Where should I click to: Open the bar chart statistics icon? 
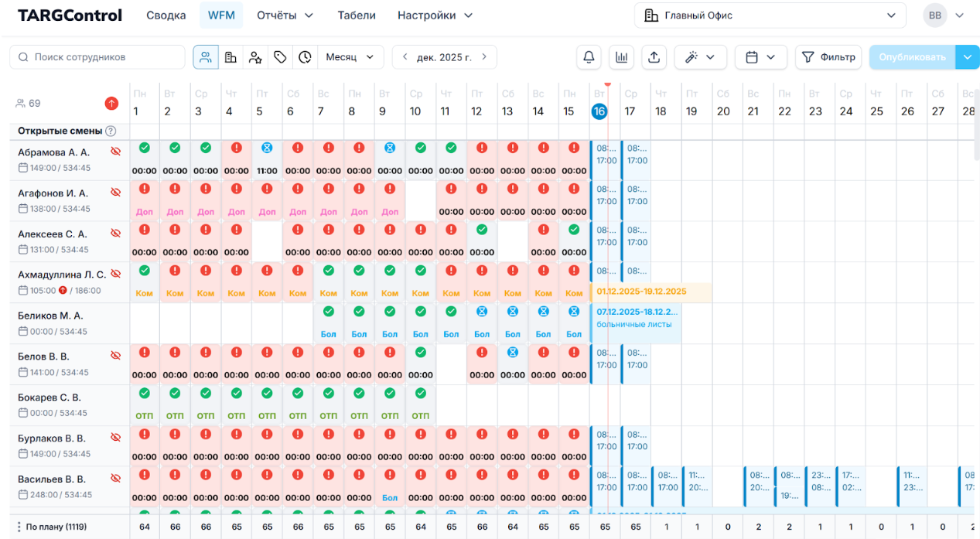pos(621,57)
